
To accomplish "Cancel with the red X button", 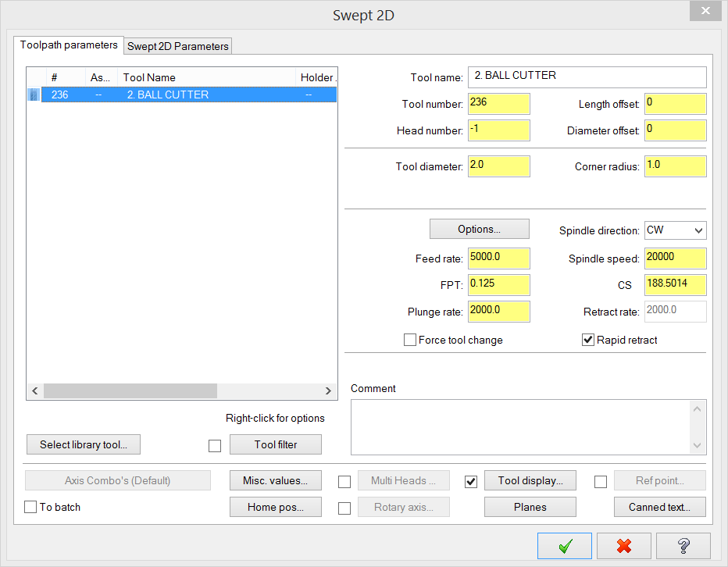I will point(623,546).
